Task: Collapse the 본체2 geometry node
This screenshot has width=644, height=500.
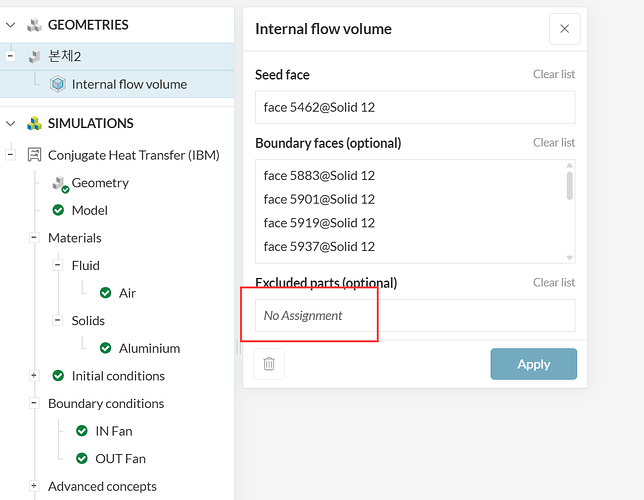Action: pos(11,56)
